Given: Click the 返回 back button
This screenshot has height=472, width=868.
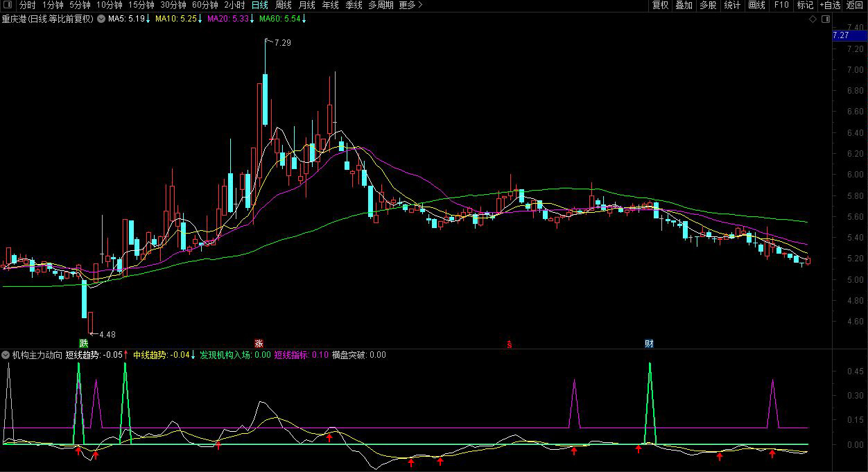Looking at the screenshot, I should pyautogui.click(x=855, y=5).
